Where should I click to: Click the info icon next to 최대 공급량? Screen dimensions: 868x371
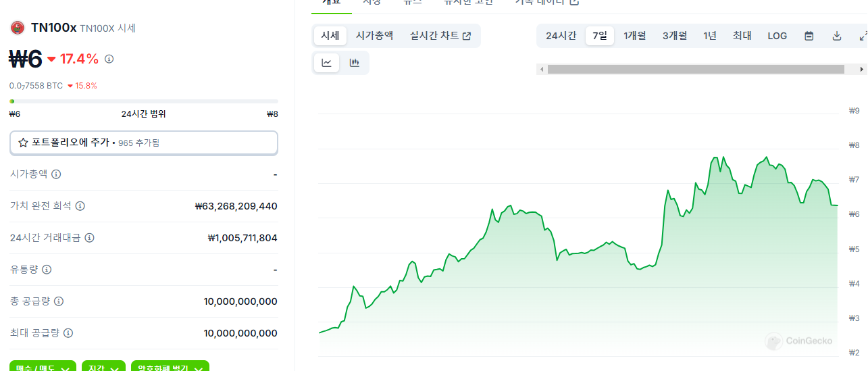(x=68, y=333)
